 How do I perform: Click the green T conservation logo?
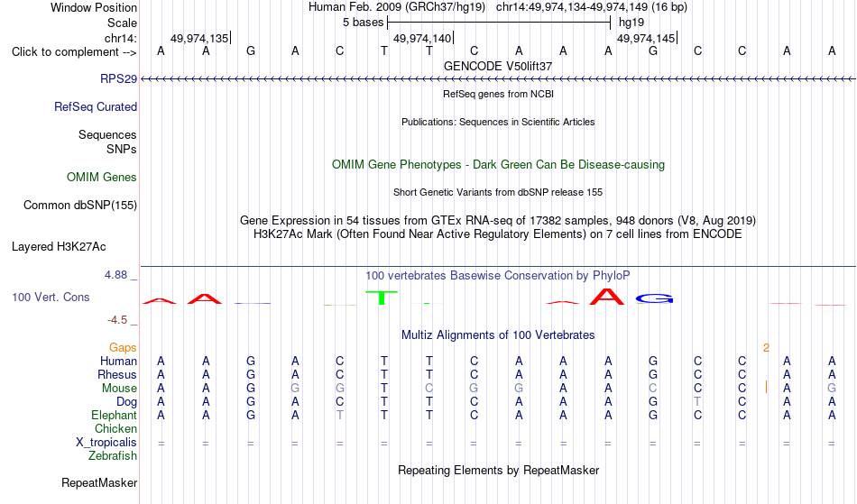[382, 298]
